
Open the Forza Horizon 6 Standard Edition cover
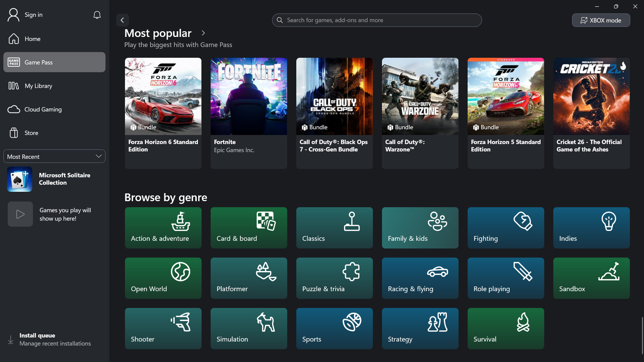[163, 96]
